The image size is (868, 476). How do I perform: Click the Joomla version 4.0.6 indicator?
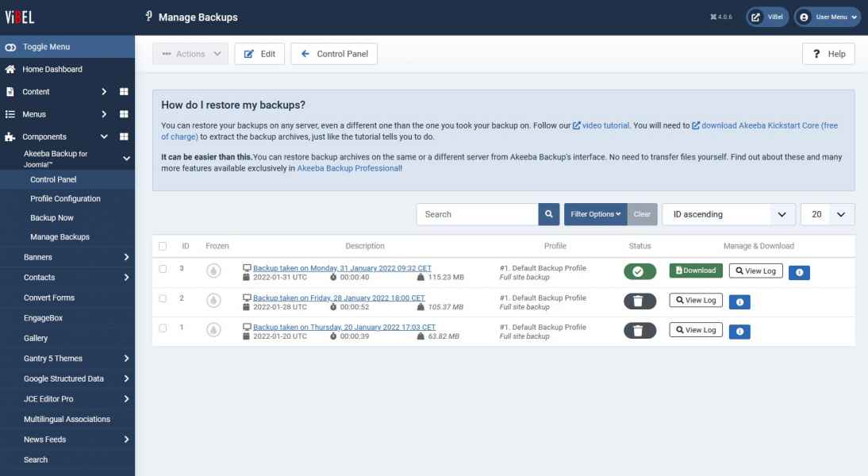721,17
